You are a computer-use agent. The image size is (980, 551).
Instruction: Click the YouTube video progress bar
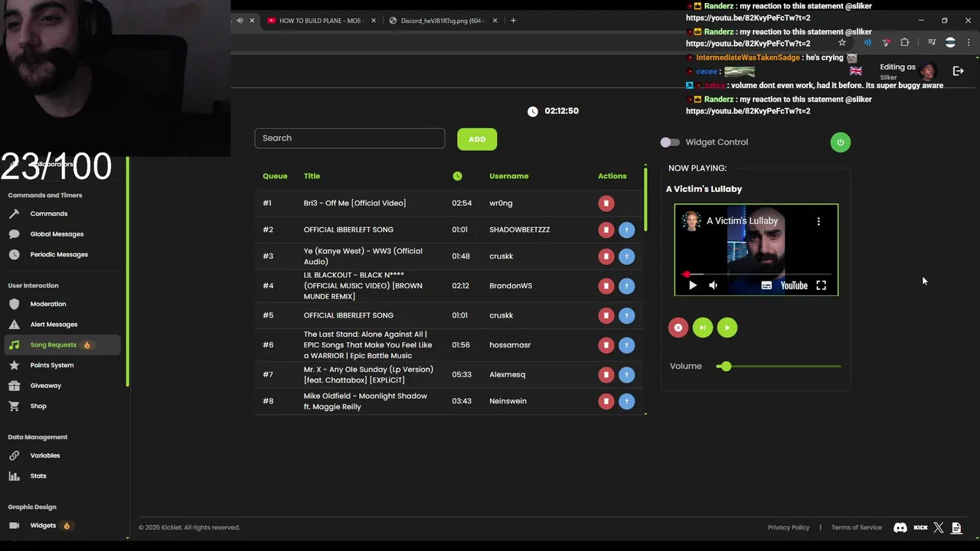pos(756,274)
